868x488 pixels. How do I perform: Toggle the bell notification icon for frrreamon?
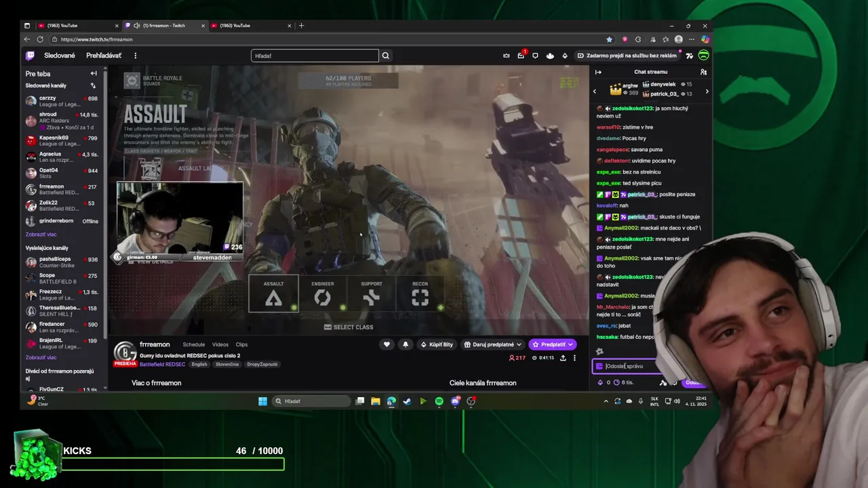pos(406,344)
